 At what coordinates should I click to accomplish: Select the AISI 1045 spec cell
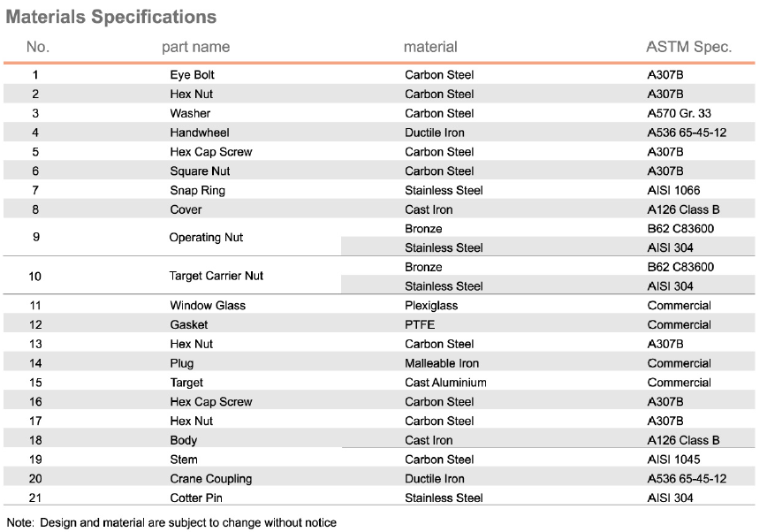point(673,460)
